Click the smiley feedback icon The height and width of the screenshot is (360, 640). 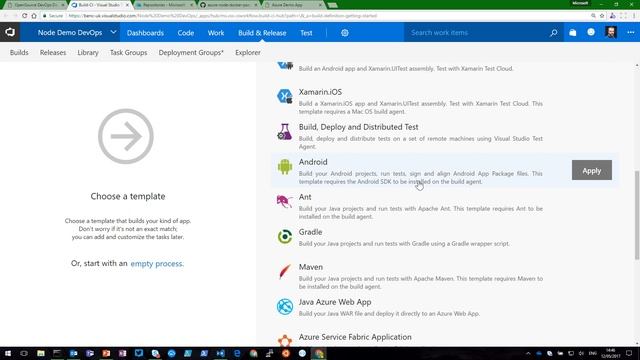coord(591,32)
